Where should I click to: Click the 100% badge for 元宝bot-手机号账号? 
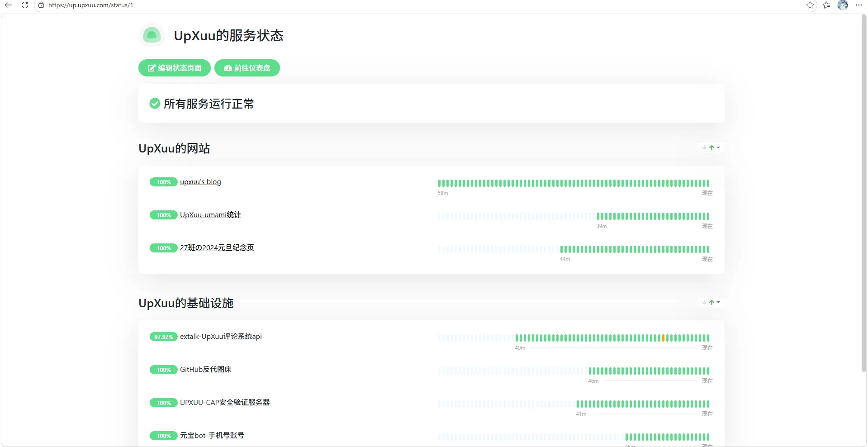164,436
